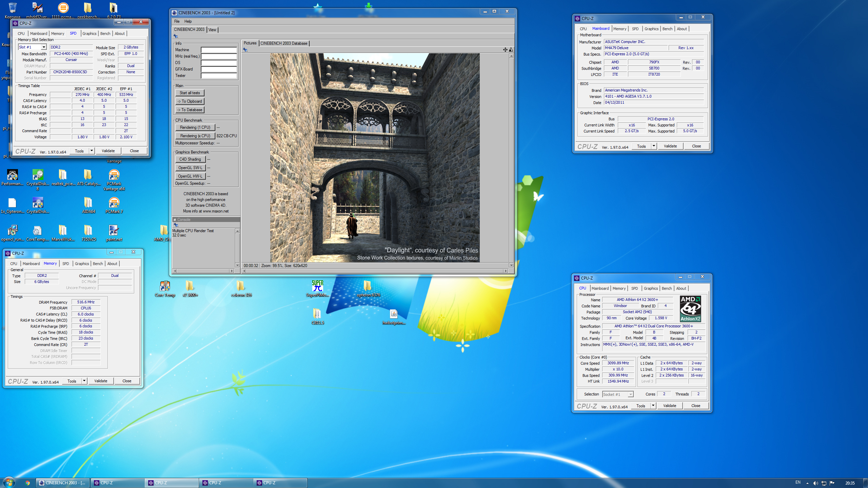Open ATI-Catalyst folder

(88, 178)
